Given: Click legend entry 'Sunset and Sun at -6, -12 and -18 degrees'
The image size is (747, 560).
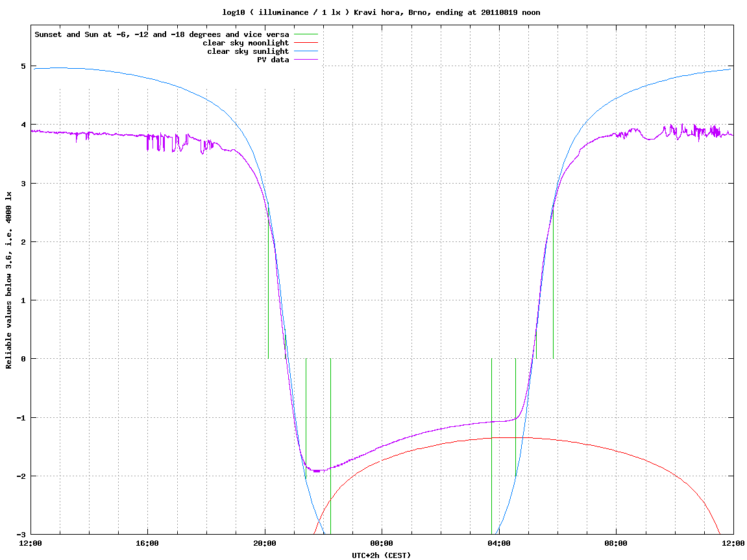Looking at the screenshot, I should (x=162, y=34).
